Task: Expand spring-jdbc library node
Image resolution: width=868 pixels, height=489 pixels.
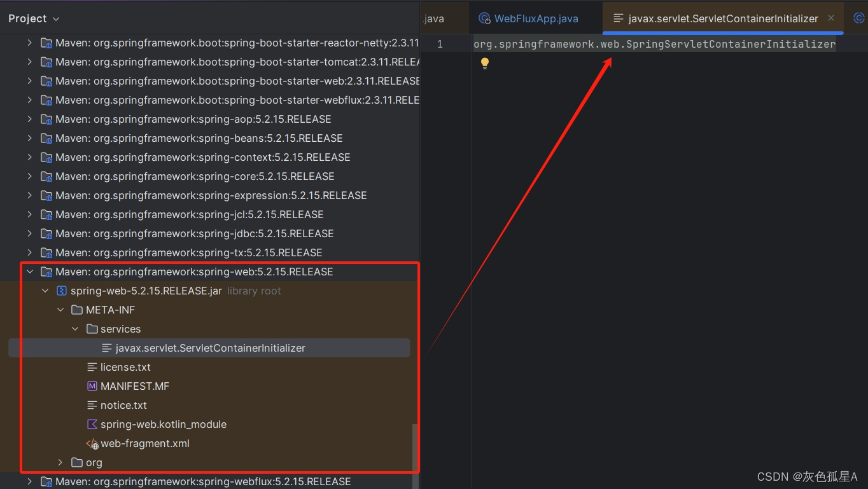Action: coord(29,233)
